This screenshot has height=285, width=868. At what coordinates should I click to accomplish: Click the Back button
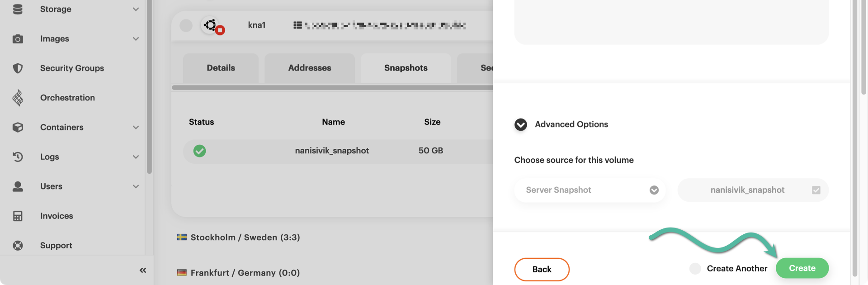[x=542, y=269]
